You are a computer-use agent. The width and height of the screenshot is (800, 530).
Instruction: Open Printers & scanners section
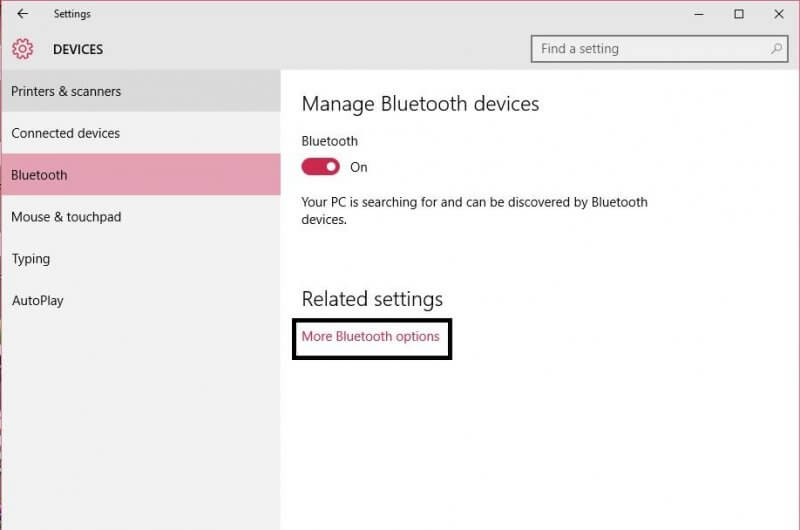pos(141,91)
